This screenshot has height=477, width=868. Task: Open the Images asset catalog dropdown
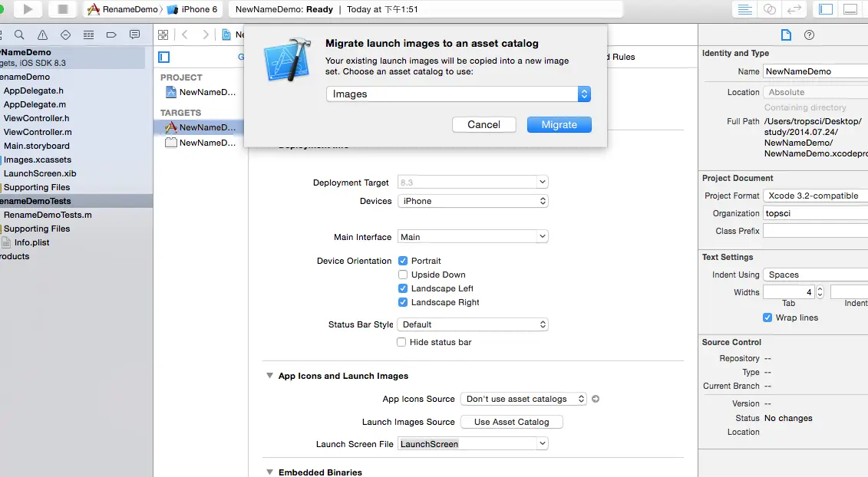(x=458, y=94)
